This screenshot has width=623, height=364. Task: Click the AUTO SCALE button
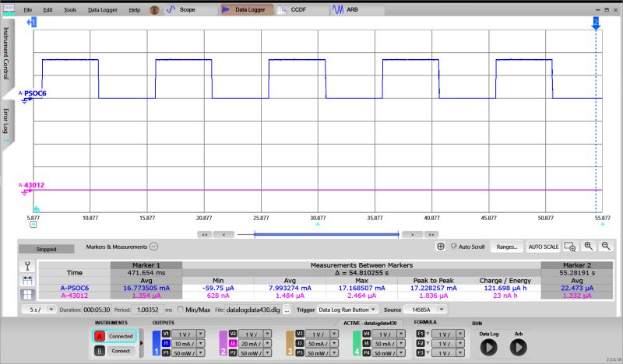pyautogui.click(x=543, y=247)
